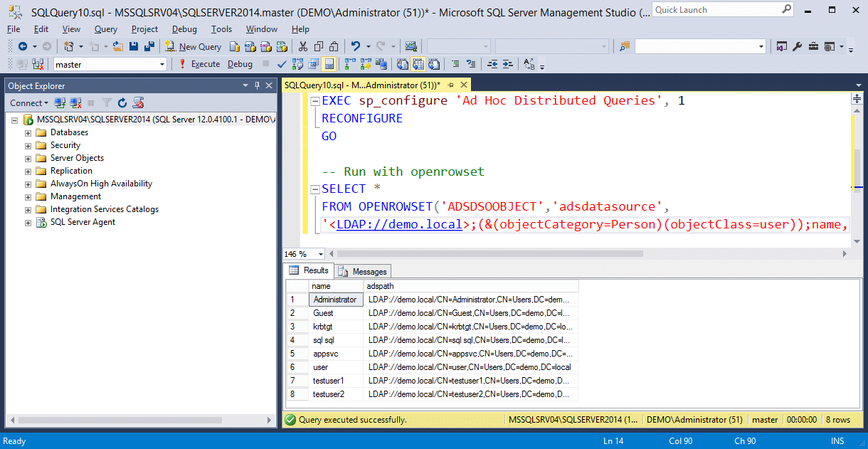
Task: Collapse the SELECT statement outline toggle
Action: [315, 189]
